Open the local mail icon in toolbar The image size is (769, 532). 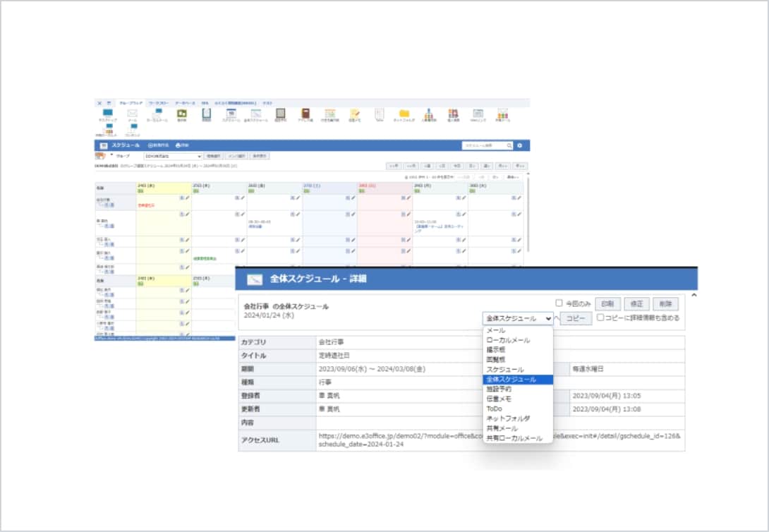click(157, 114)
